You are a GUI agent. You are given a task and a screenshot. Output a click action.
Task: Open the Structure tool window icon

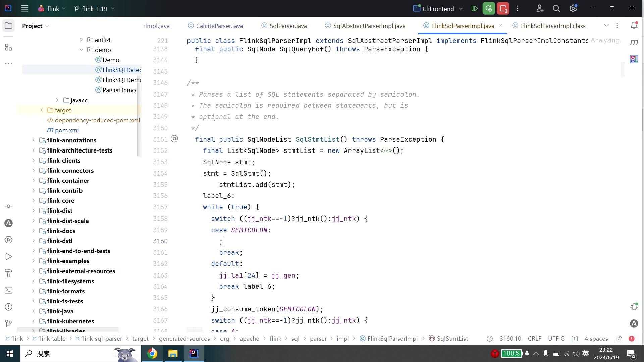tap(9, 47)
